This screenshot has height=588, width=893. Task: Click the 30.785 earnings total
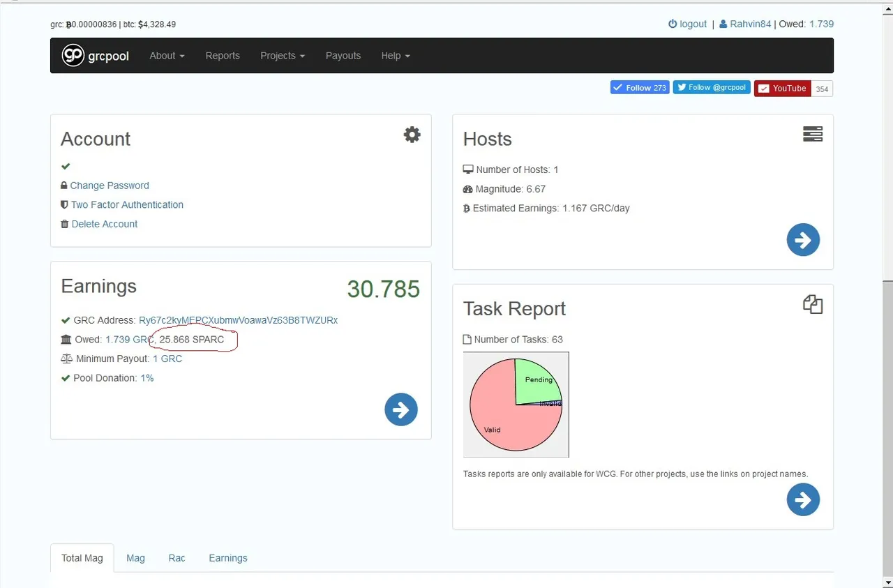[383, 289]
